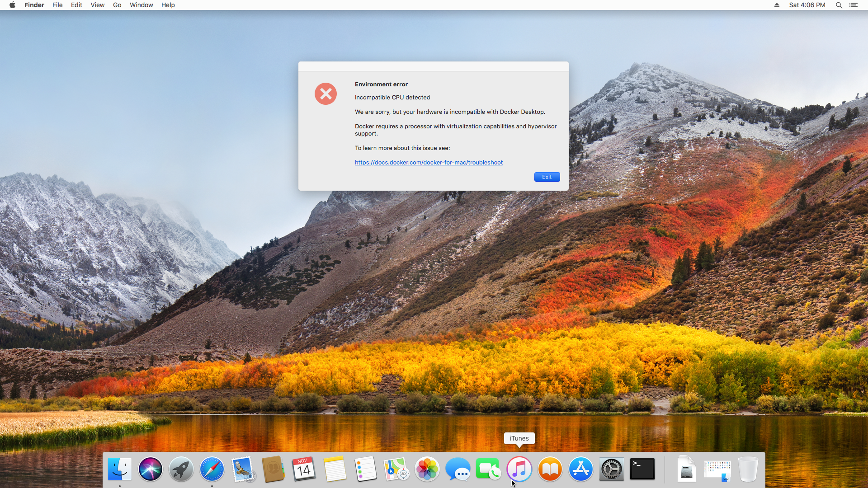868x488 pixels.
Task: Open Spotlight search magnifier icon
Action: (x=839, y=5)
